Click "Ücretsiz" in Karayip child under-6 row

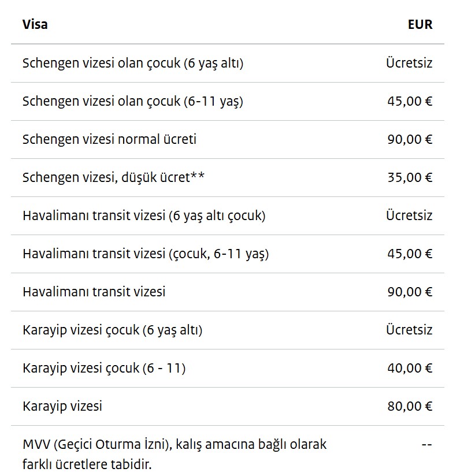pos(409,330)
